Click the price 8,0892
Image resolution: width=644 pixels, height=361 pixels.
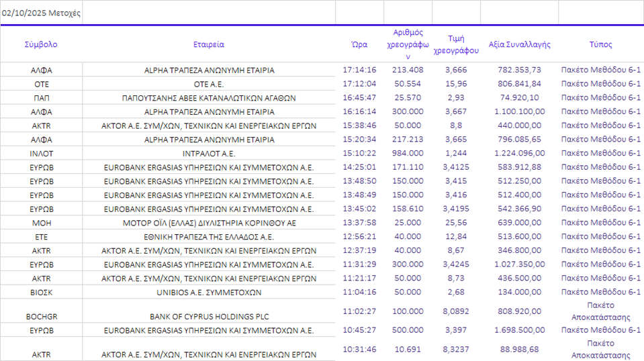coord(456,311)
